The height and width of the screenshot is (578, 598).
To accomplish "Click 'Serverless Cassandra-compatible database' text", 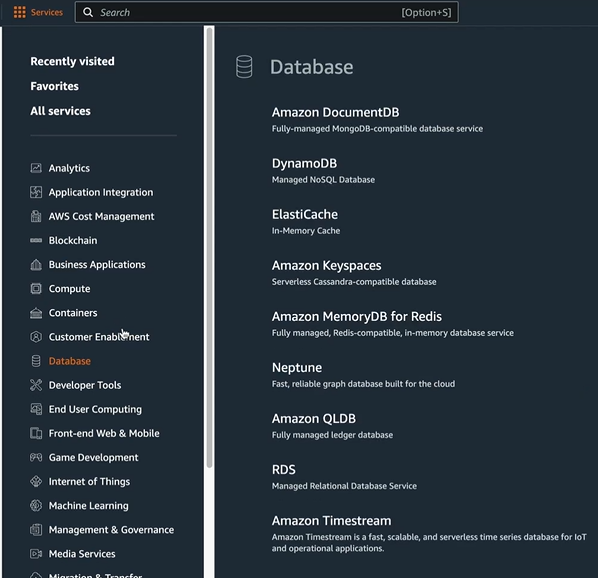I will [354, 282].
